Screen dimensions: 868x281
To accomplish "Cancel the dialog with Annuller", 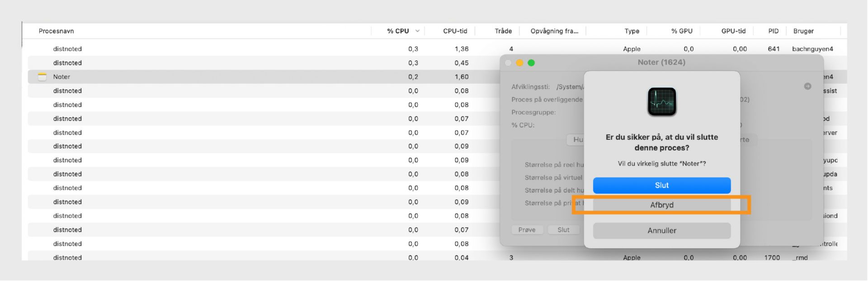I will coord(661,231).
